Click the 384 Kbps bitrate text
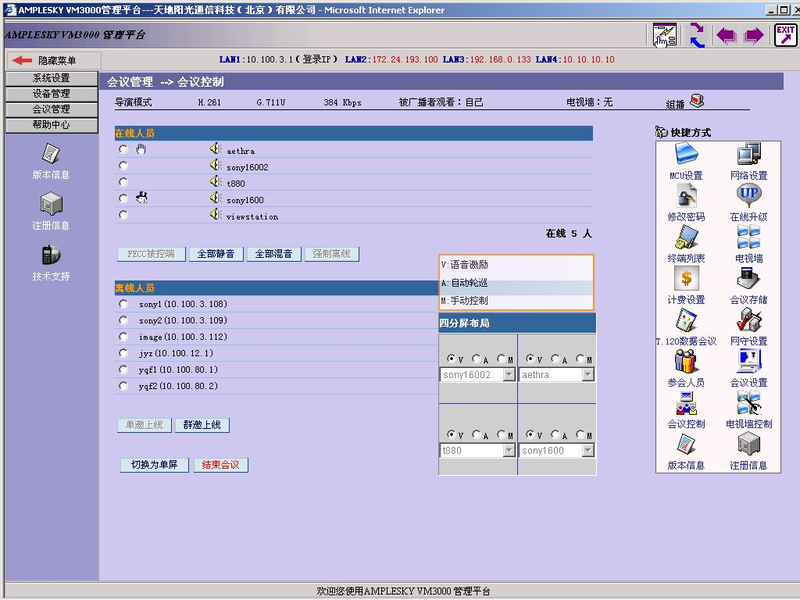 pos(342,103)
